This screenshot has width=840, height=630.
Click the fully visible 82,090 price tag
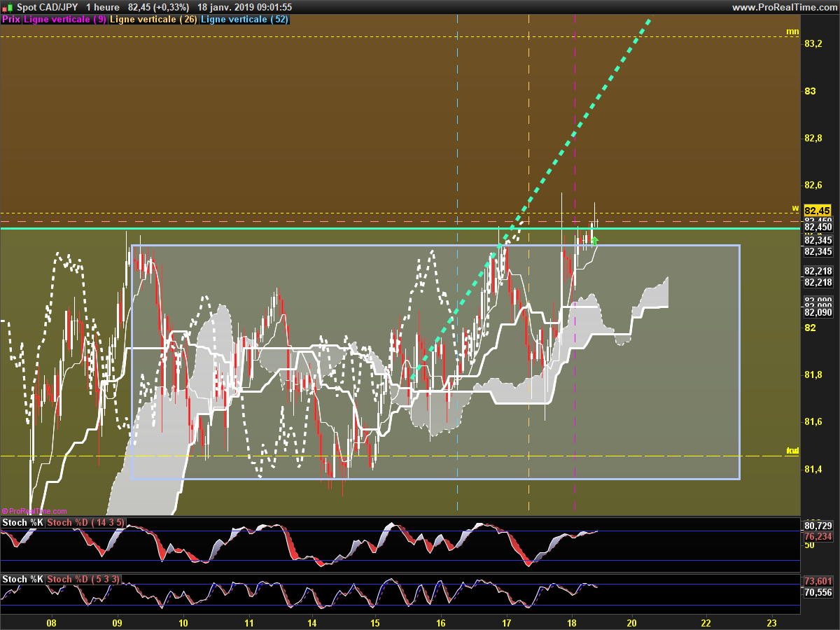(818, 311)
